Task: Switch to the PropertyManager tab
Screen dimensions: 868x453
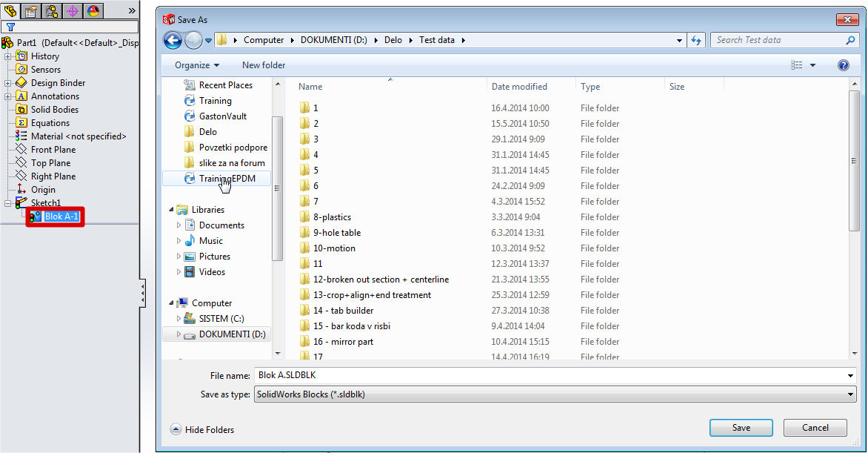Action: click(x=31, y=10)
